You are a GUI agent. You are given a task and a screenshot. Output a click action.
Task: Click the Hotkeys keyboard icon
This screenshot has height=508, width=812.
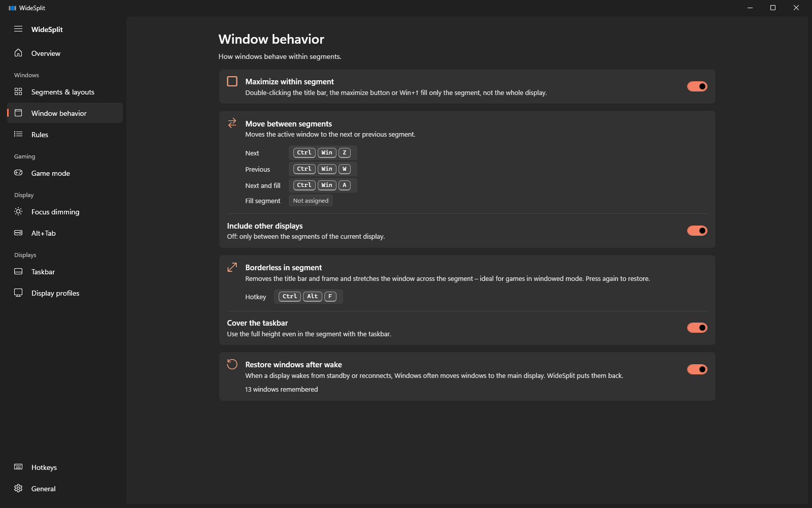[x=18, y=467]
